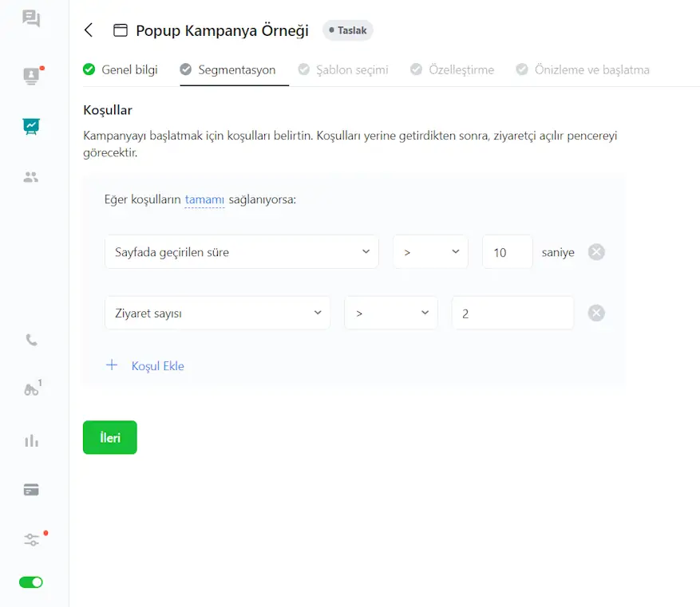The height and width of the screenshot is (607, 700).
Task: Remove the 'Sayfada geçirilen süre' condition
Action: pyautogui.click(x=596, y=252)
